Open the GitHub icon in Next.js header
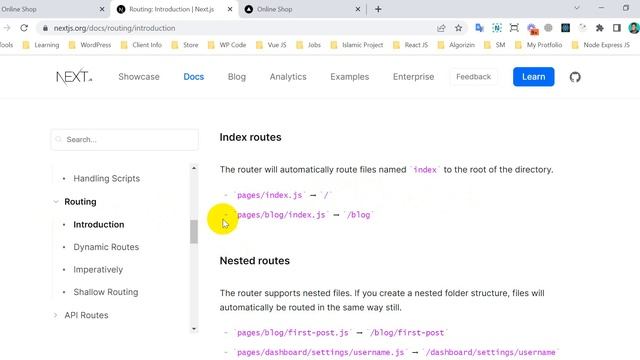Image resolution: width=640 pixels, height=360 pixels. pos(575,77)
